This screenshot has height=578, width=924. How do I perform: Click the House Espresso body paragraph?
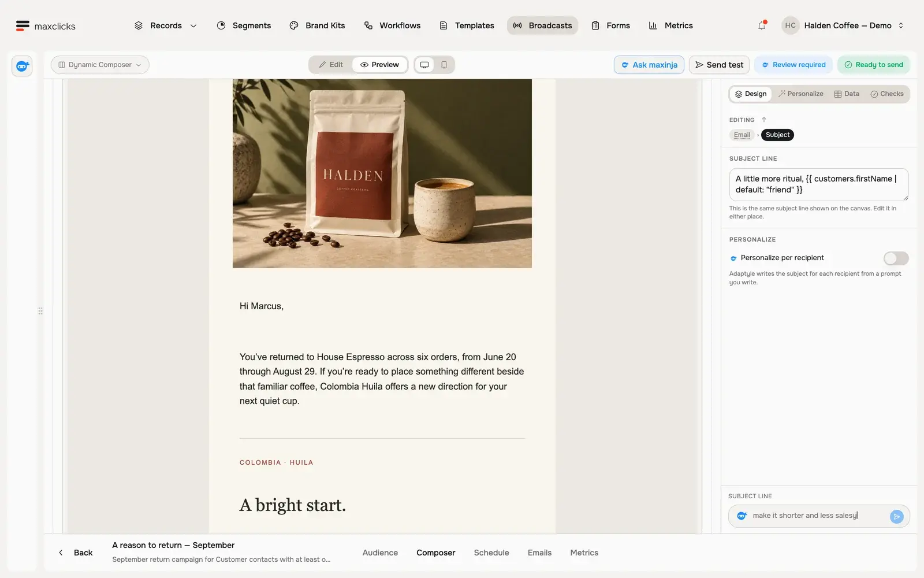point(382,379)
